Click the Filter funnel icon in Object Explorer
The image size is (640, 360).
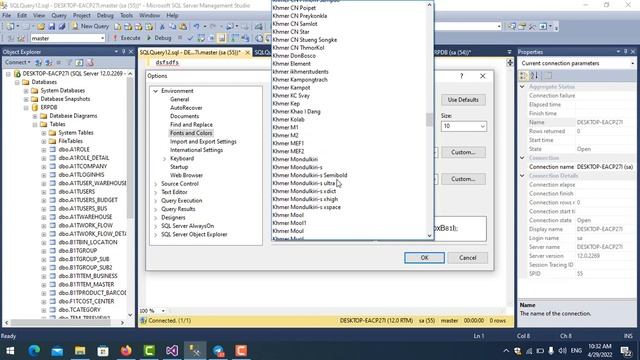tap(69, 62)
